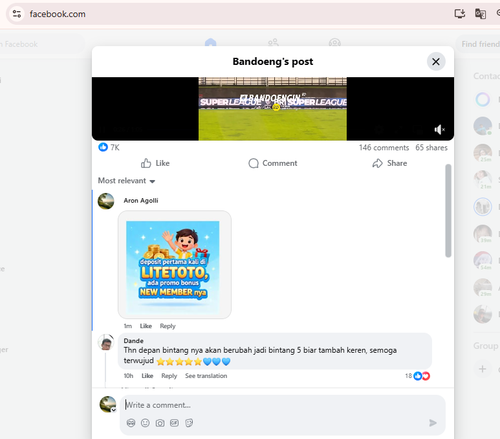Click See translation on Dande's comment

[x=206, y=376]
